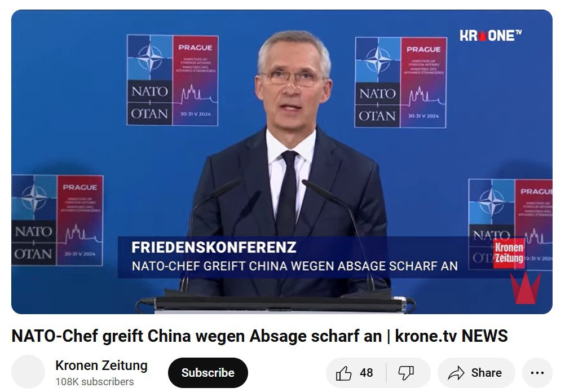
Task: Click the upper-left NATO OTAN Prague sign
Action: click(173, 80)
